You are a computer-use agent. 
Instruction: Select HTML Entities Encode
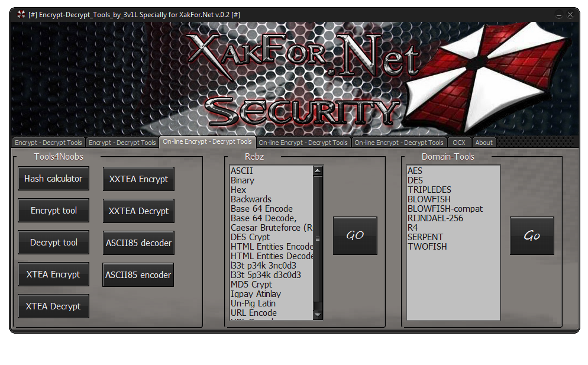point(272,247)
